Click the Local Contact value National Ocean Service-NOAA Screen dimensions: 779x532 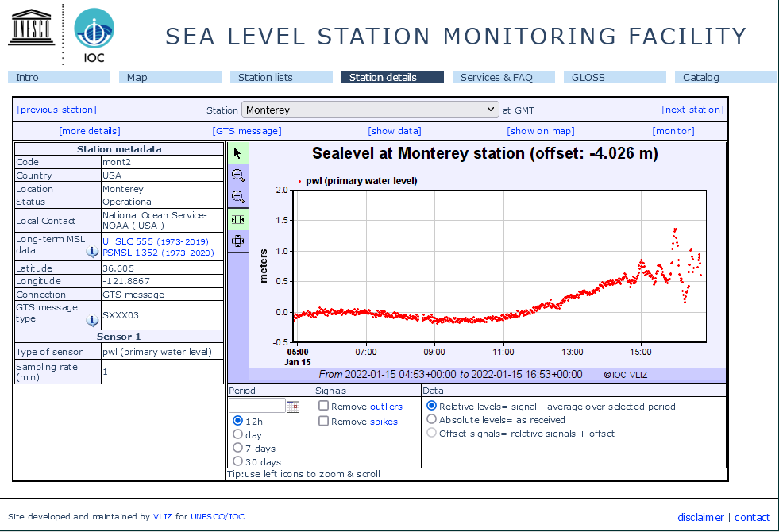point(155,220)
